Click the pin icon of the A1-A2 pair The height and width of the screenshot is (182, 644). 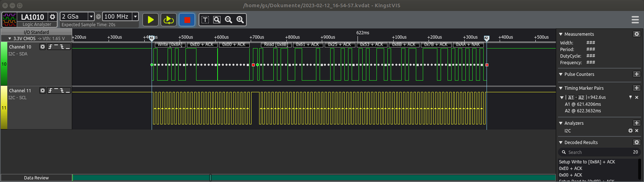pyautogui.click(x=631, y=97)
